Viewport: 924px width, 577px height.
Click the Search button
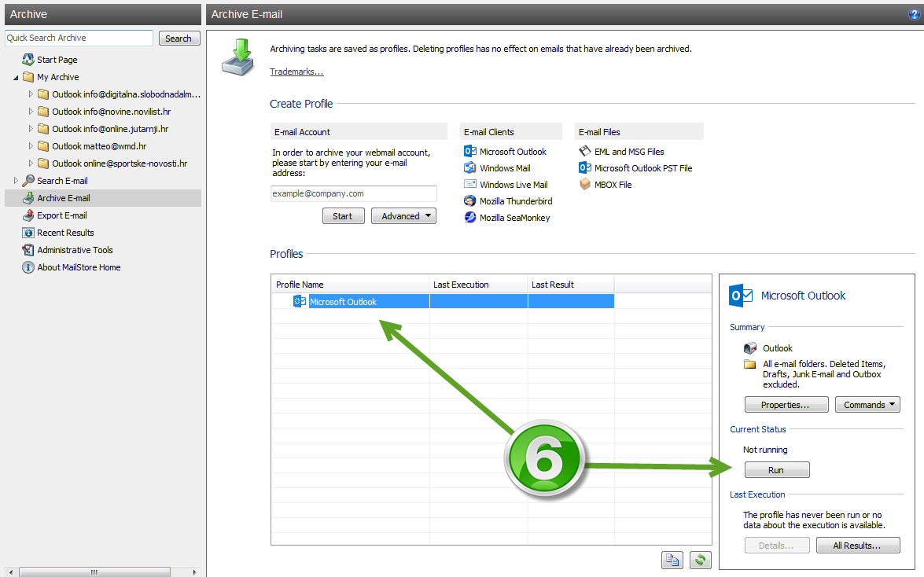point(179,38)
